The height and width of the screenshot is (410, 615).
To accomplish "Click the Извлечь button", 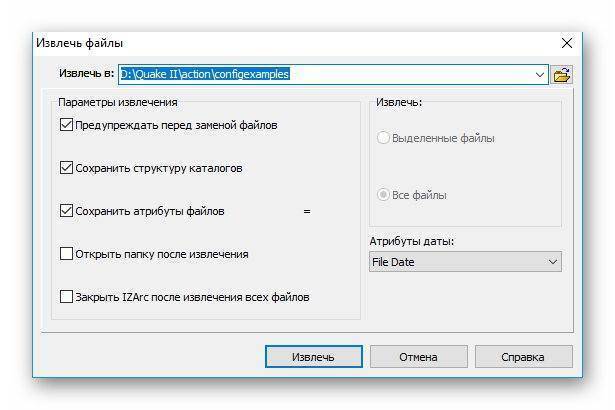I will tap(314, 357).
